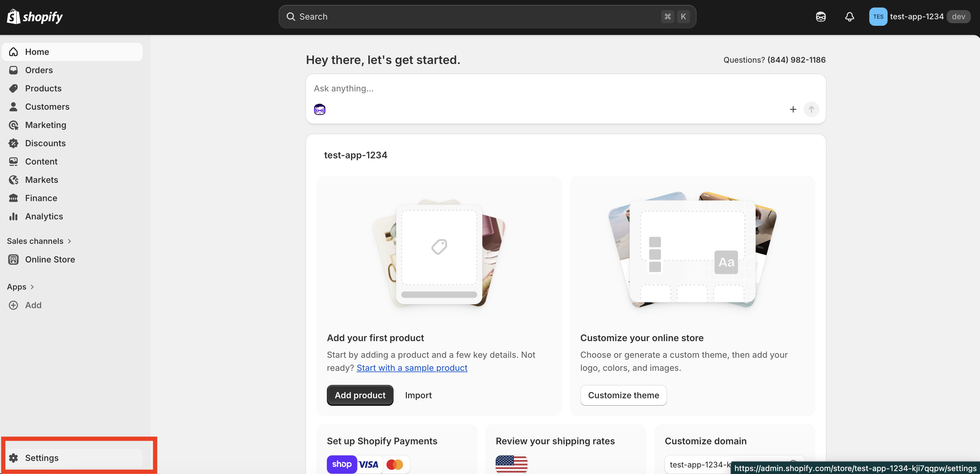The height and width of the screenshot is (474, 980).
Task: Click the Add app plus-circle icon
Action: click(x=14, y=305)
